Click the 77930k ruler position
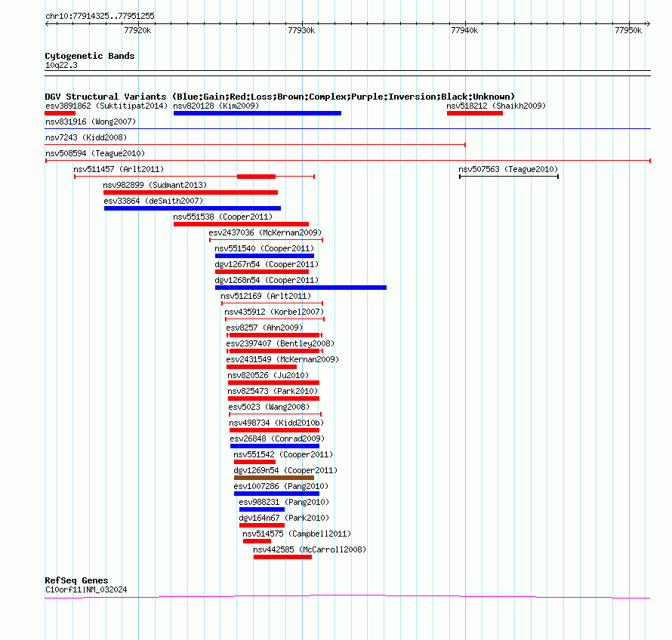 [x=301, y=30]
